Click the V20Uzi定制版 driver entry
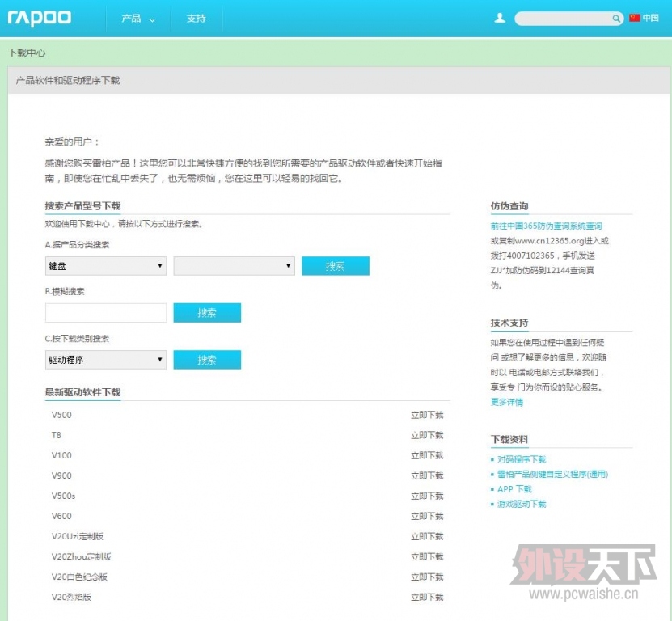Image resolution: width=672 pixels, height=621 pixels. 78,536
